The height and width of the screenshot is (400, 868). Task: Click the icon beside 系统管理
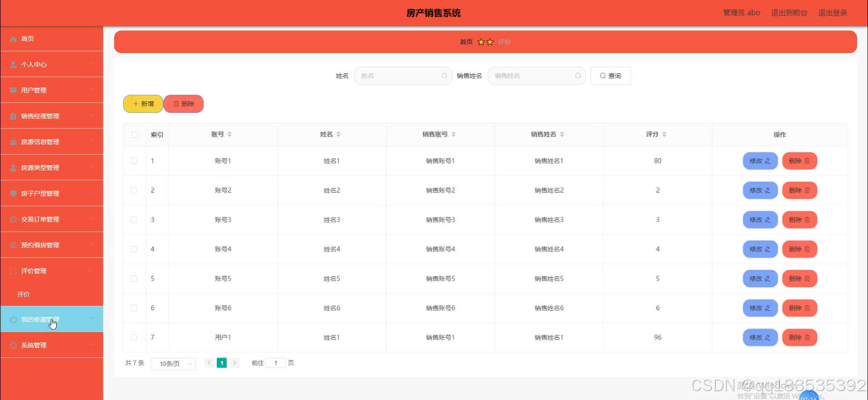point(13,345)
